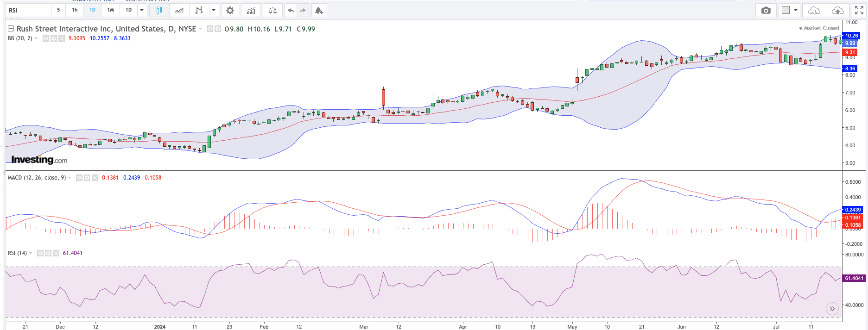Enter fullscreen chart mode
The height and width of the screenshot is (330, 868).
coord(859,10)
